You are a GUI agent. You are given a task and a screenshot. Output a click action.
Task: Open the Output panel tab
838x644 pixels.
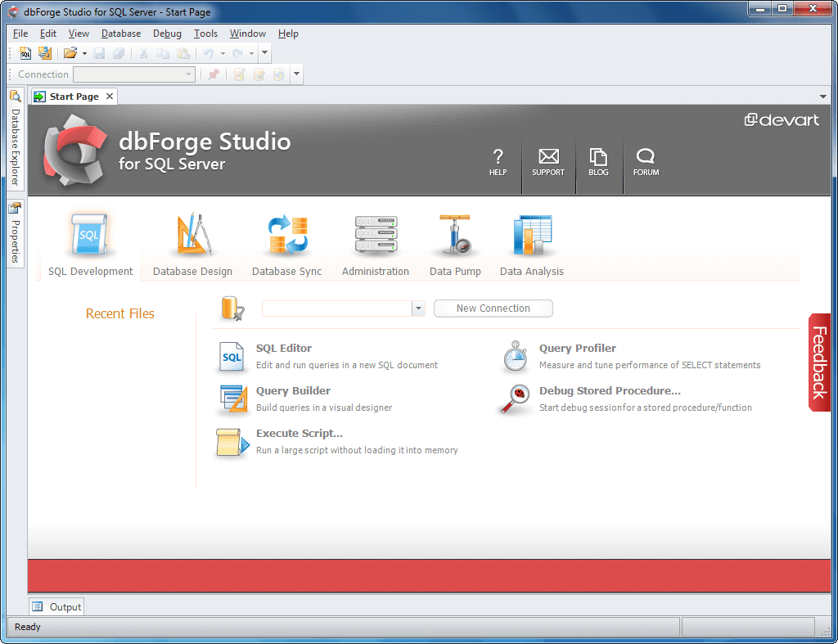56,607
